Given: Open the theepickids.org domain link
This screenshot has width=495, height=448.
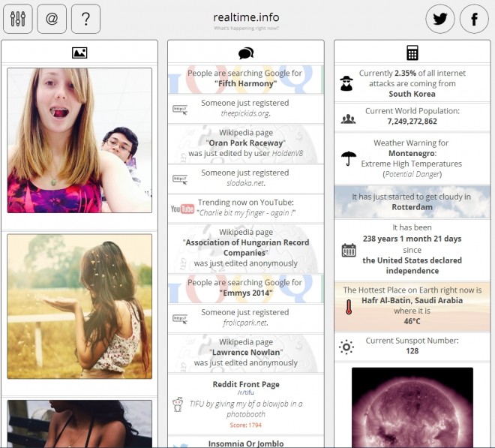Looking at the screenshot, I should [x=245, y=113].
